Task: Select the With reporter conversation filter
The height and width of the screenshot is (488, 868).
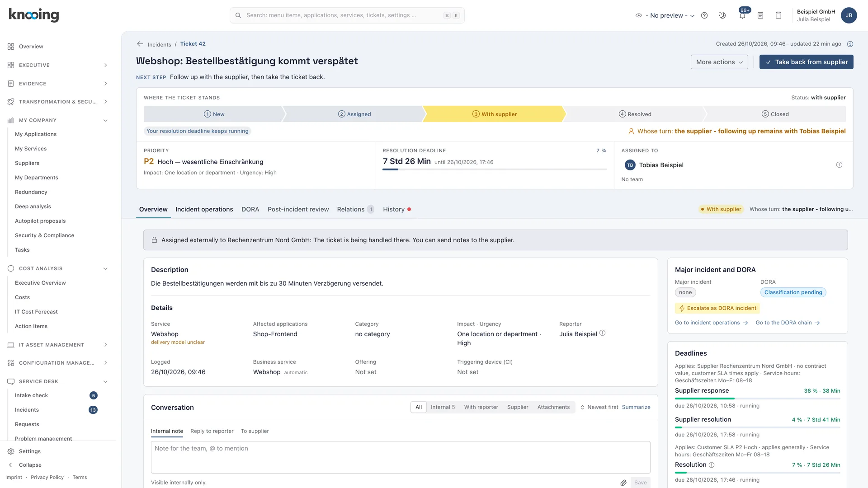Action: pos(481,407)
